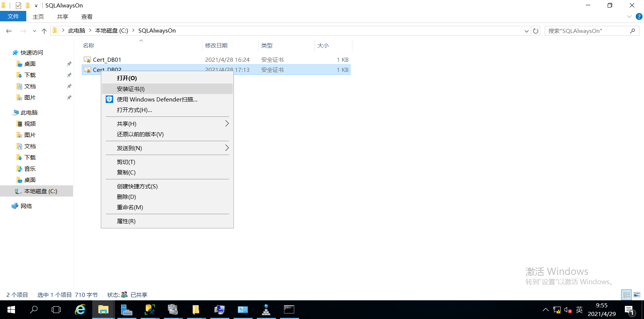Open pinned 桌面 under quick access

click(x=30, y=64)
